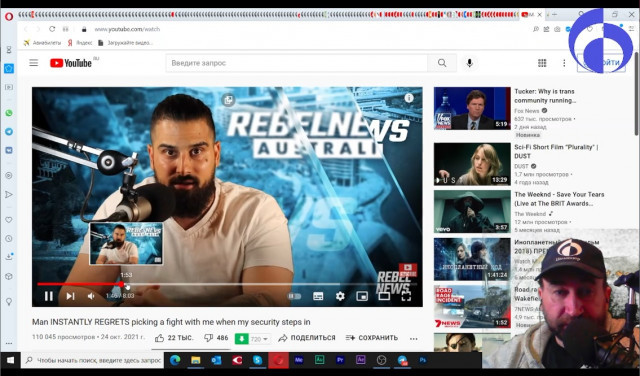
Task: Toggle subtitles in the video player
Action: click(318, 296)
